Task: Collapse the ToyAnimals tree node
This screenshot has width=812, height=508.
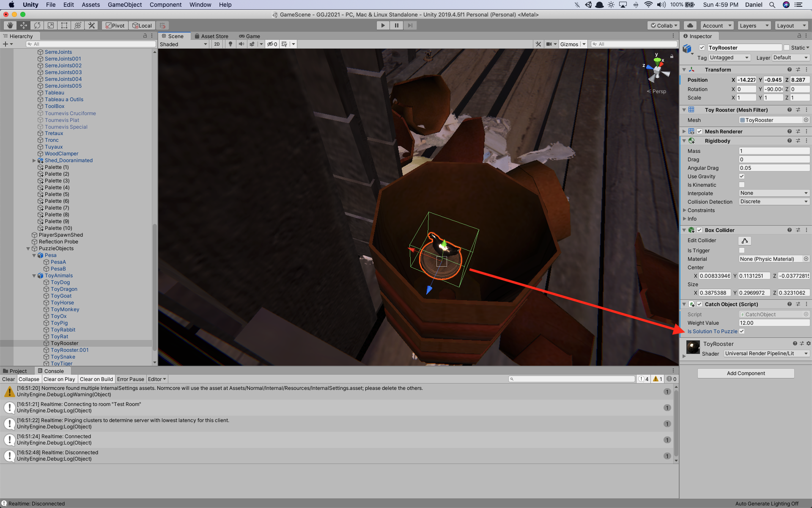Action: tap(34, 276)
